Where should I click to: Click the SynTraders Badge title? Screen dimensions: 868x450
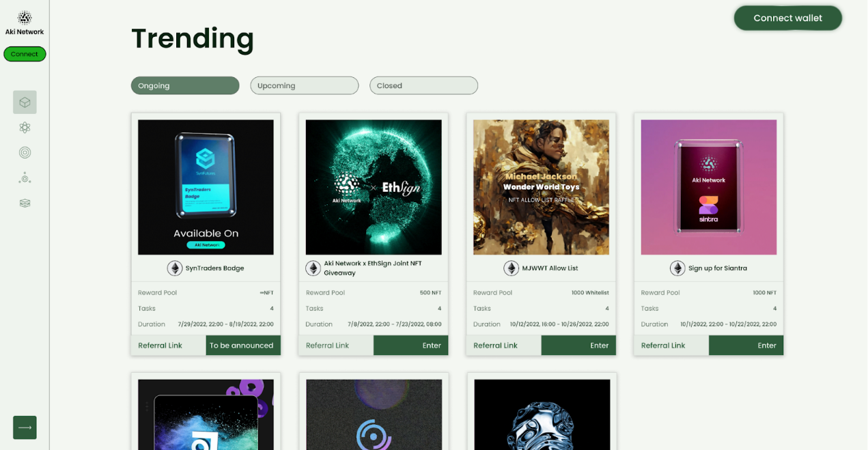215,268
